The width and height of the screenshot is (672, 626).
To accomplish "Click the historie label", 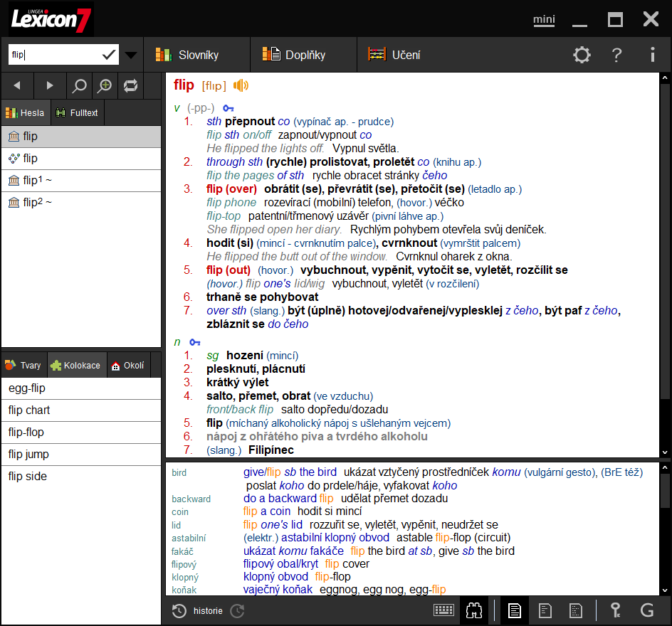I will [208, 611].
